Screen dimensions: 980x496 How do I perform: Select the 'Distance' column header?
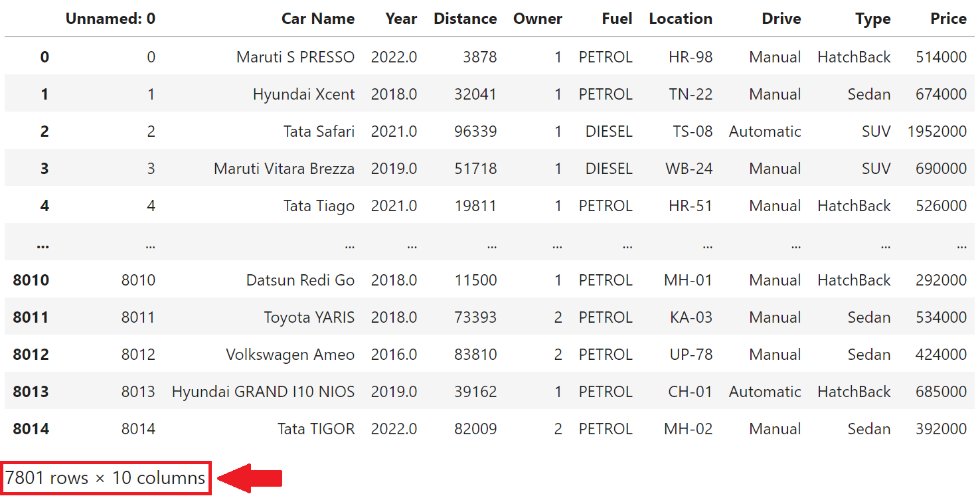point(465,19)
